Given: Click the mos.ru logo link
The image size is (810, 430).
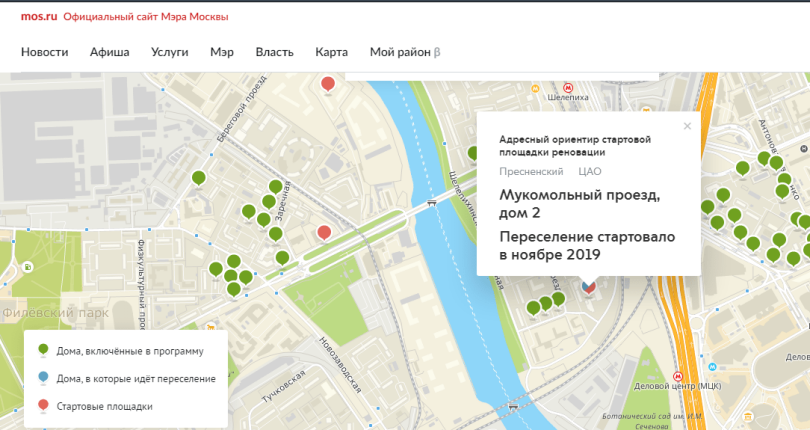Looking at the screenshot, I should (x=39, y=17).
